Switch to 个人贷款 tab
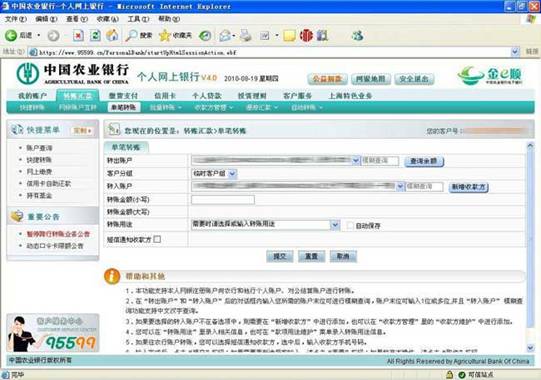541x380 pixels. (207, 96)
